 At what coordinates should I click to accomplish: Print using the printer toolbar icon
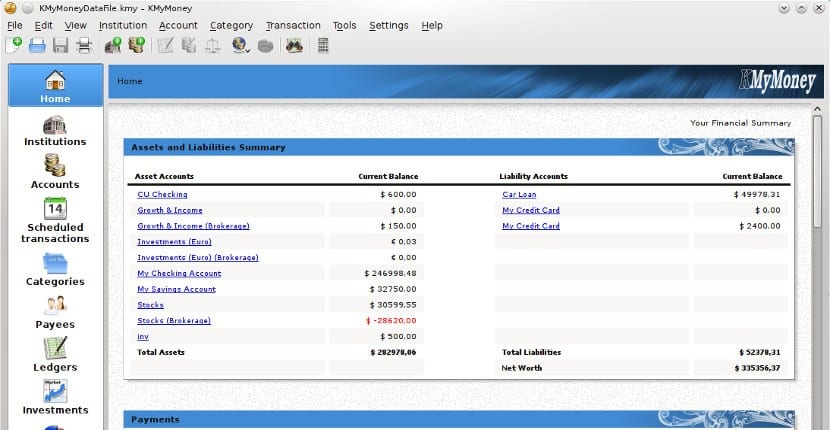click(x=84, y=46)
